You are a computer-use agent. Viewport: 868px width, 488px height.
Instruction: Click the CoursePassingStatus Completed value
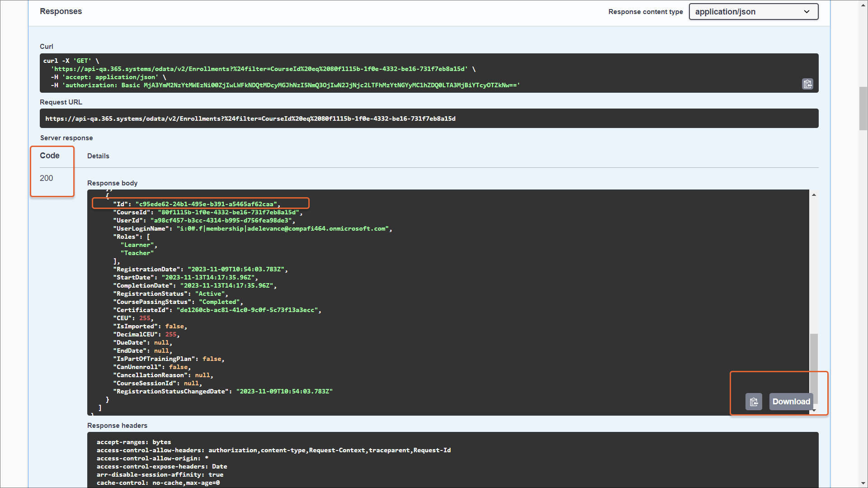[219, 302]
